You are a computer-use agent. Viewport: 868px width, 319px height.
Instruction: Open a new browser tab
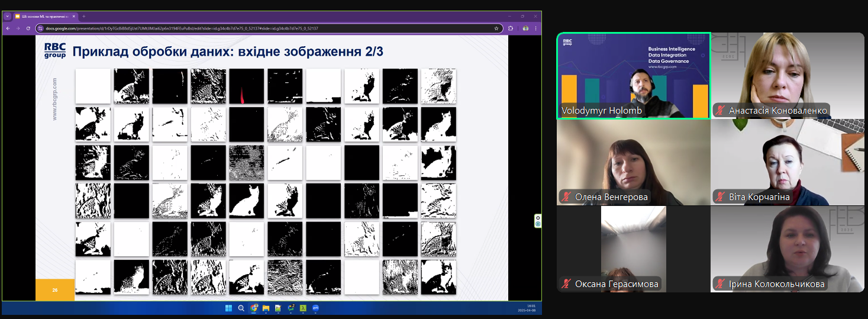point(83,16)
